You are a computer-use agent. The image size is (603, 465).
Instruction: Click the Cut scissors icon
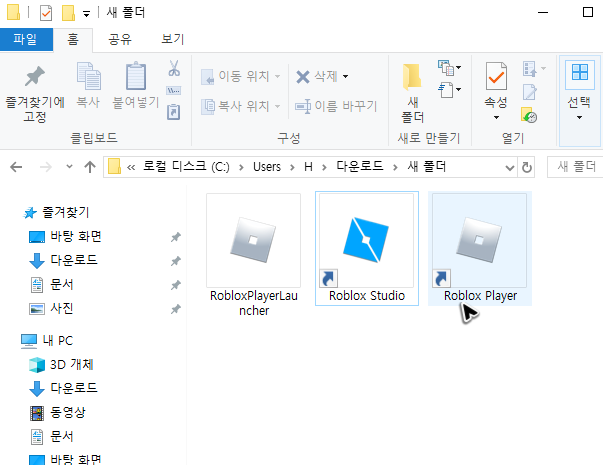tap(174, 68)
